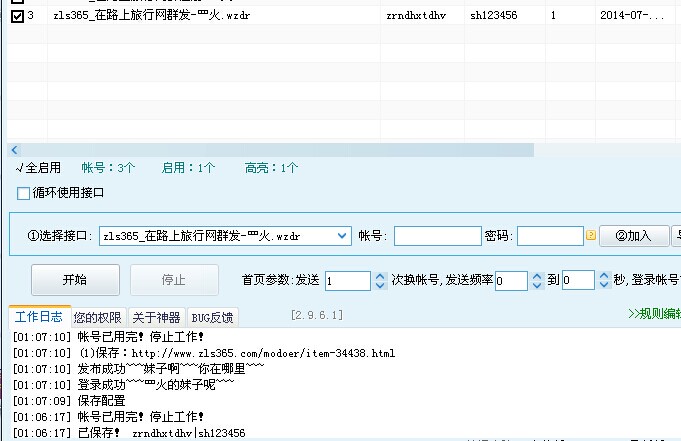Click the 01:06:17 帐号已用完 log line
Image resolution: width=681 pixels, height=441 pixels.
108,417
